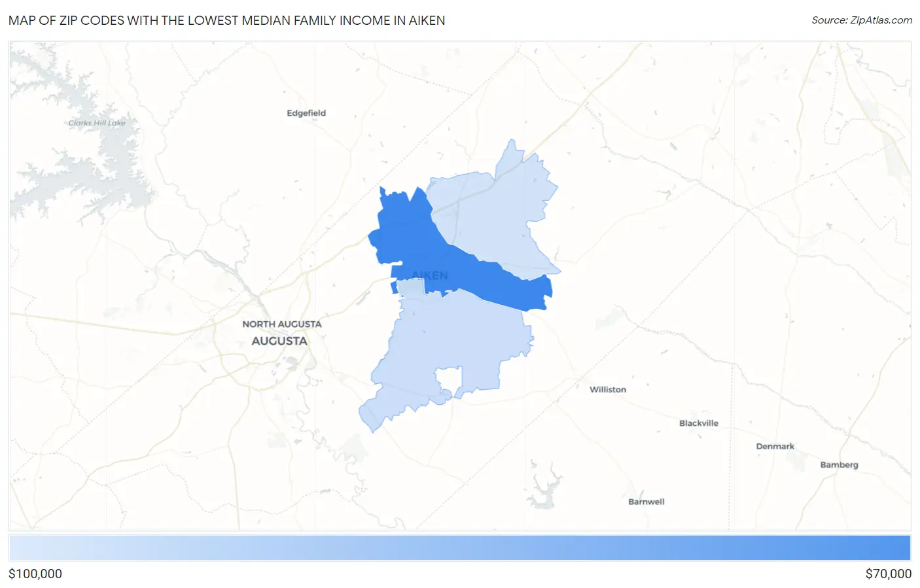Click the $100,000 legend label
Image resolution: width=920 pixels, height=588 pixels.
pyautogui.click(x=35, y=574)
